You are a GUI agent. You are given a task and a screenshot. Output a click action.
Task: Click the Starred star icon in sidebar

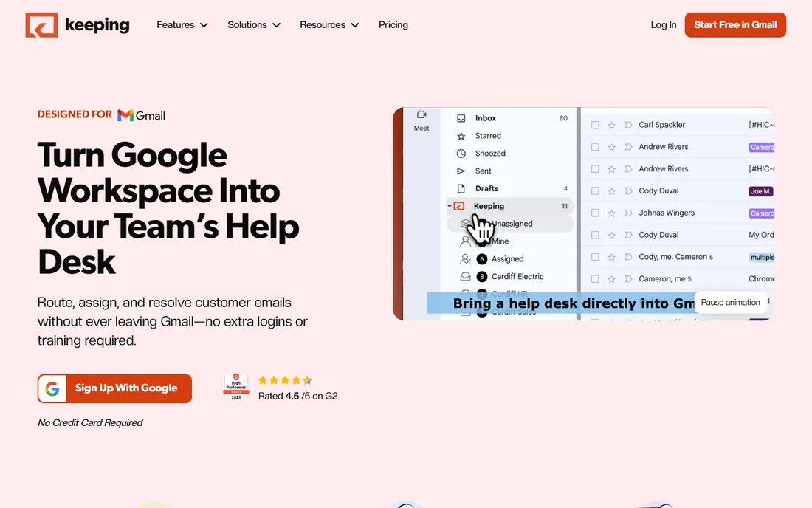[x=461, y=136]
